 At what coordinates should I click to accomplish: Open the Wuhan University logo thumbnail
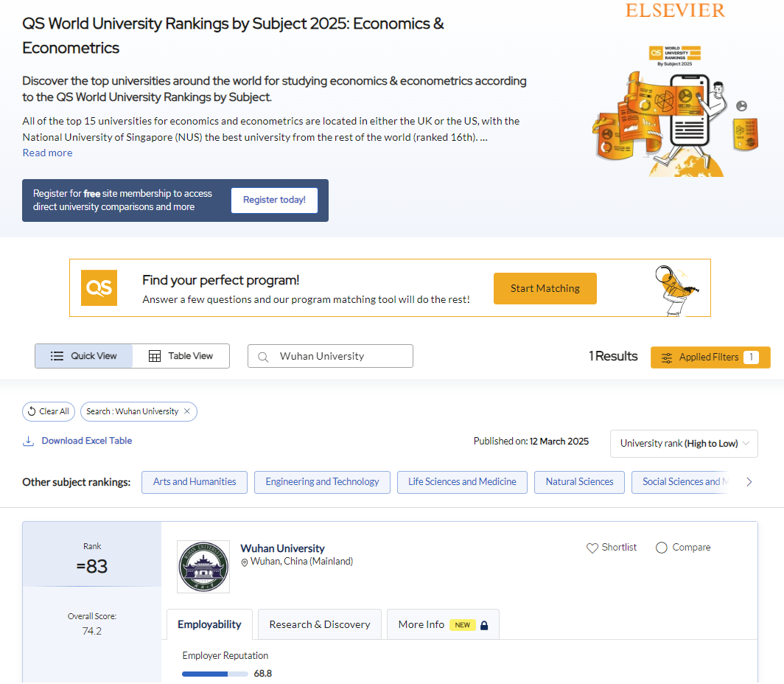(x=203, y=567)
